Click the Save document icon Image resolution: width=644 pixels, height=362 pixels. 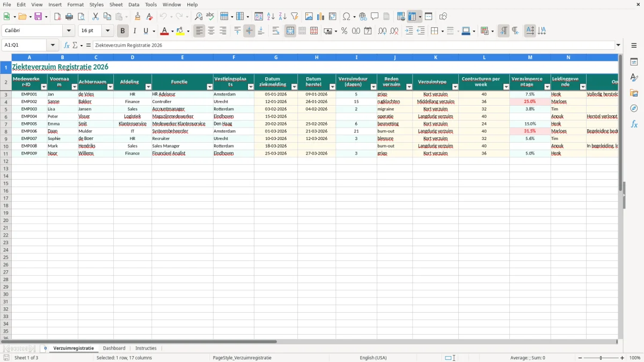pyautogui.click(x=38, y=17)
